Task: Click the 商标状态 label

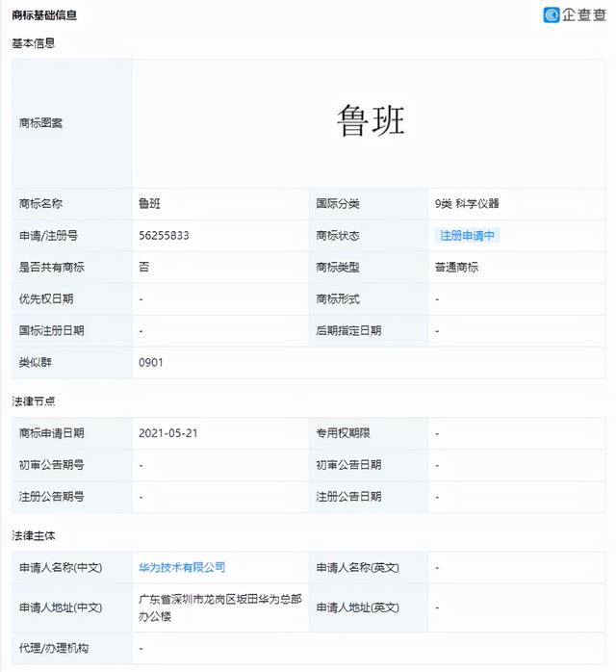Action: [338, 235]
